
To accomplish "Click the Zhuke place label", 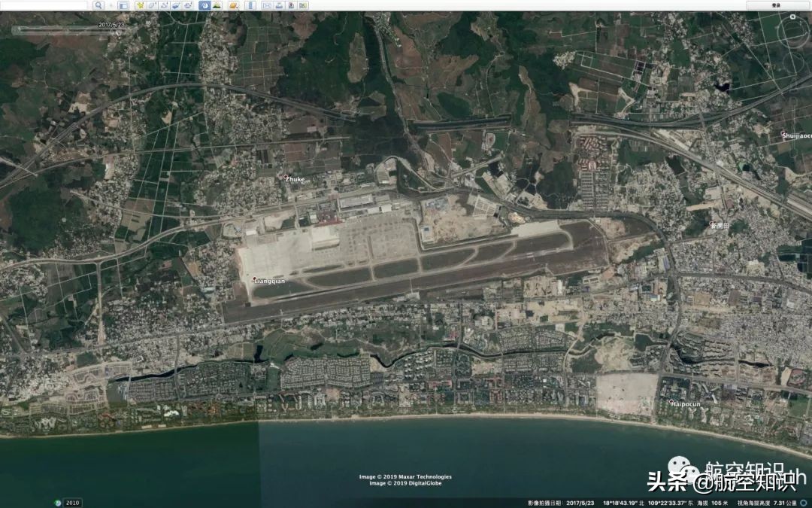I will [x=294, y=179].
